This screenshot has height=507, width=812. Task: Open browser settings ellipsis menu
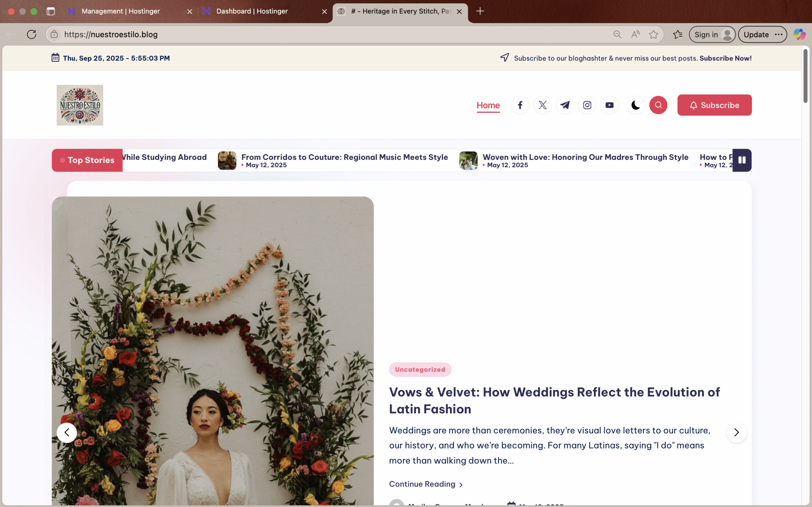click(778, 35)
